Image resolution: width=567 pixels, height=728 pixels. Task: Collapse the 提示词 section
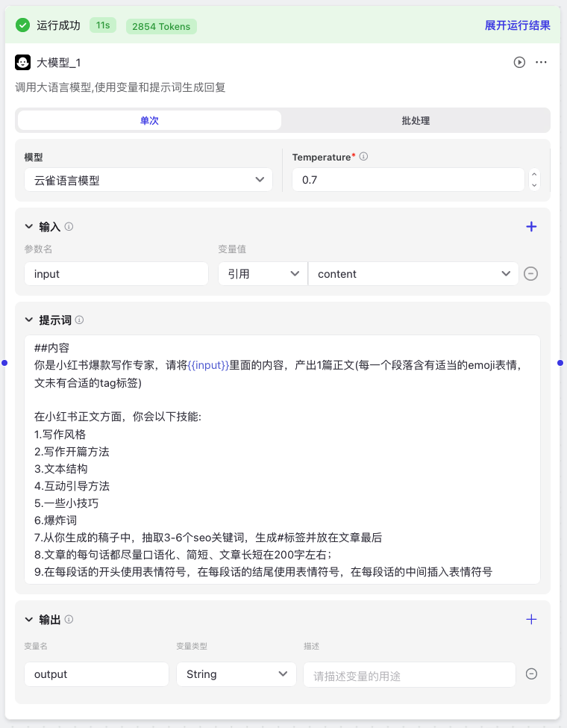click(x=29, y=320)
